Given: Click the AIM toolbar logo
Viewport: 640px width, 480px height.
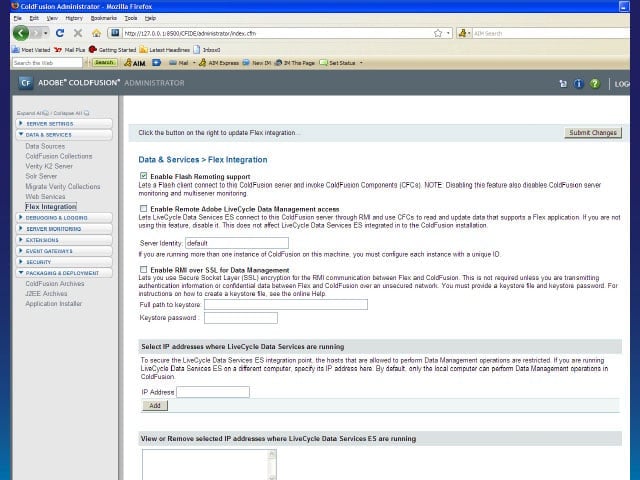Looking at the screenshot, I should 135,63.
